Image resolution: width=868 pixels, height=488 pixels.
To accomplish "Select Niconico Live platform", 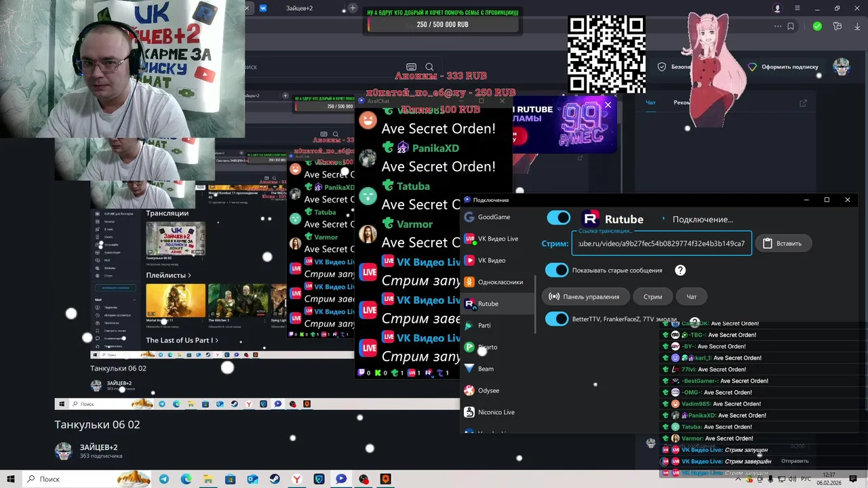I will (x=497, y=412).
